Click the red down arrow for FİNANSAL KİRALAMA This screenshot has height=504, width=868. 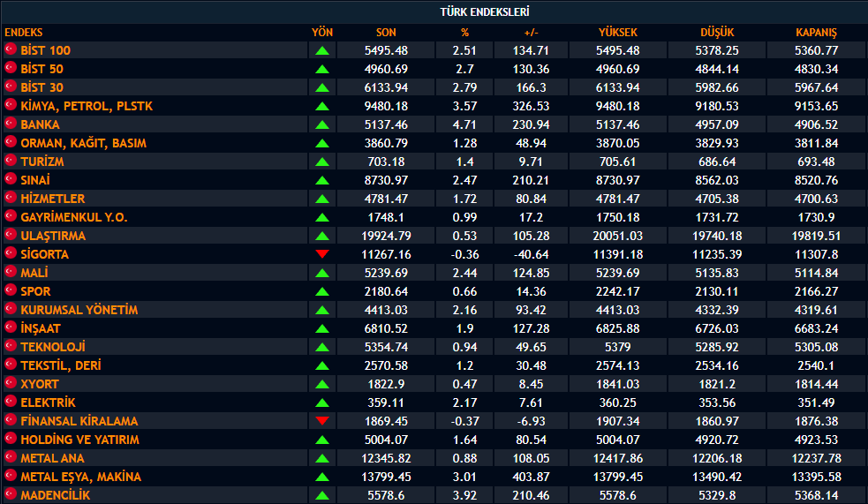click(322, 421)
